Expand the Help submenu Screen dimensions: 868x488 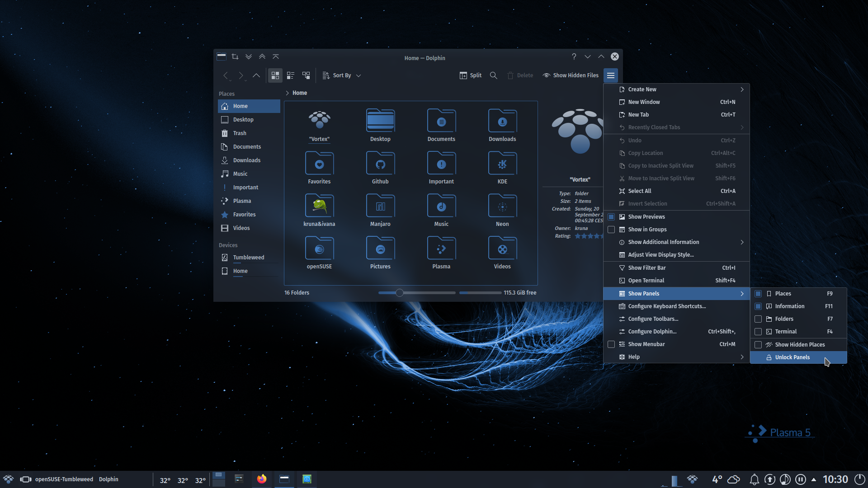click(676, 357)
